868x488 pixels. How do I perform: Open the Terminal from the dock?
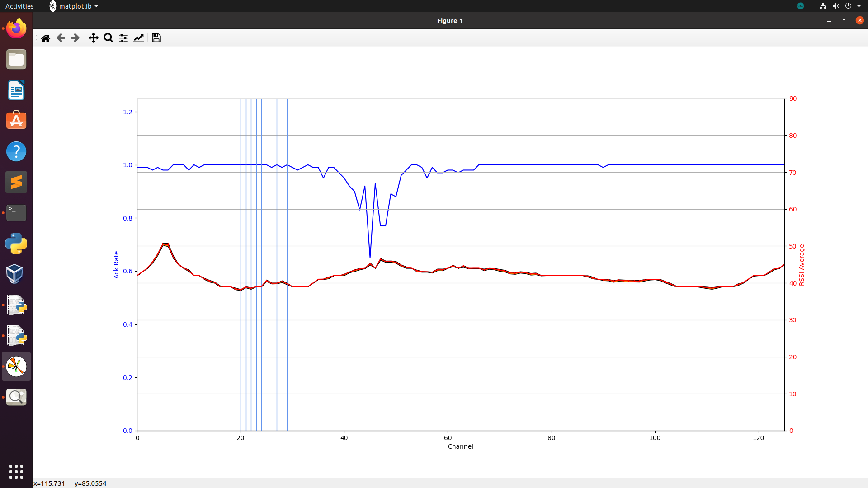[x=16, y=213]
